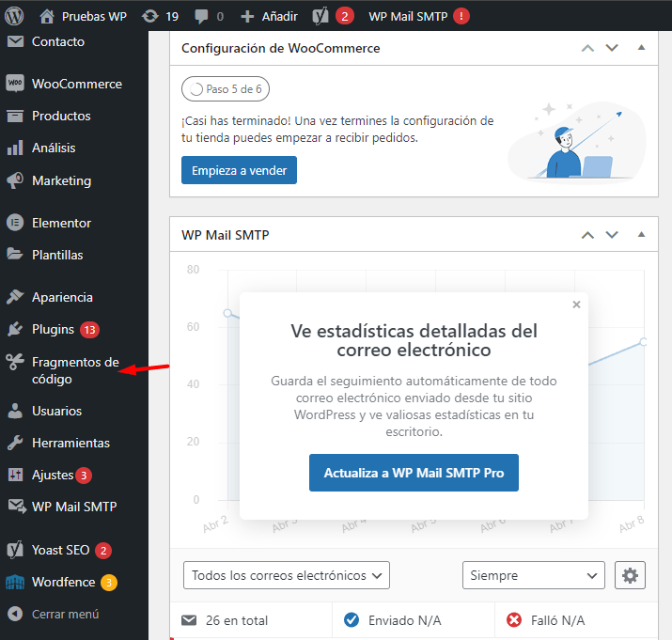The width and height of the screenshot is (672, 640).
Task: Open the Siempre time range dropdown
Action: click(x=534, y=575)
